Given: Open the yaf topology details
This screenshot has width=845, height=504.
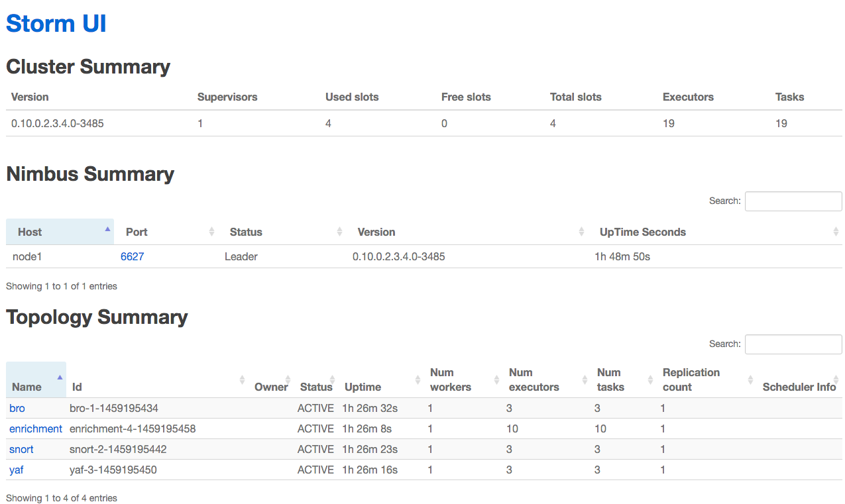Looking at the screenshot, I should click(16, 470).
